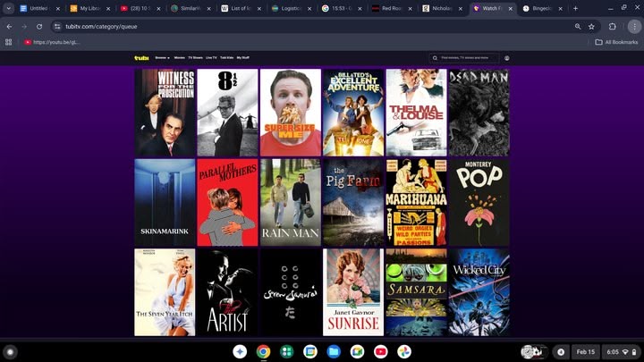Image resolution: width=644 pixels, height=362 pixels.
Task: Open the Seven Samurai movie thumbnail
Action: 291,291
